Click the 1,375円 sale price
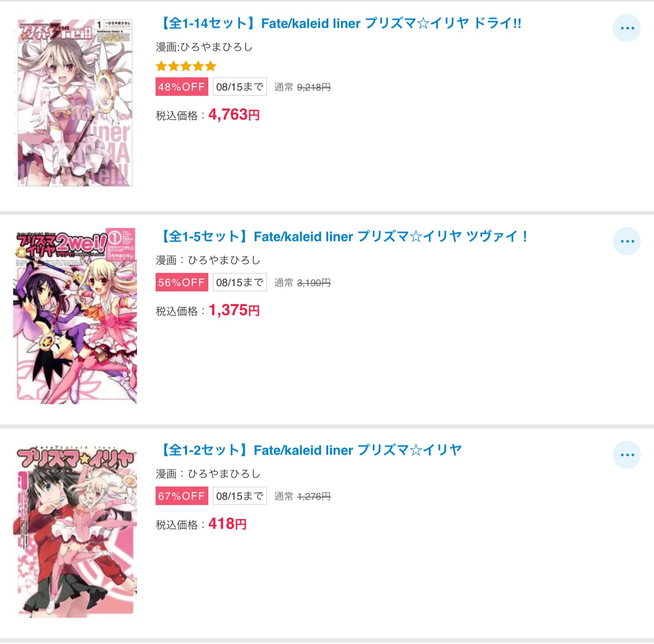Screen dimensions: 654x644 [234, 310]
